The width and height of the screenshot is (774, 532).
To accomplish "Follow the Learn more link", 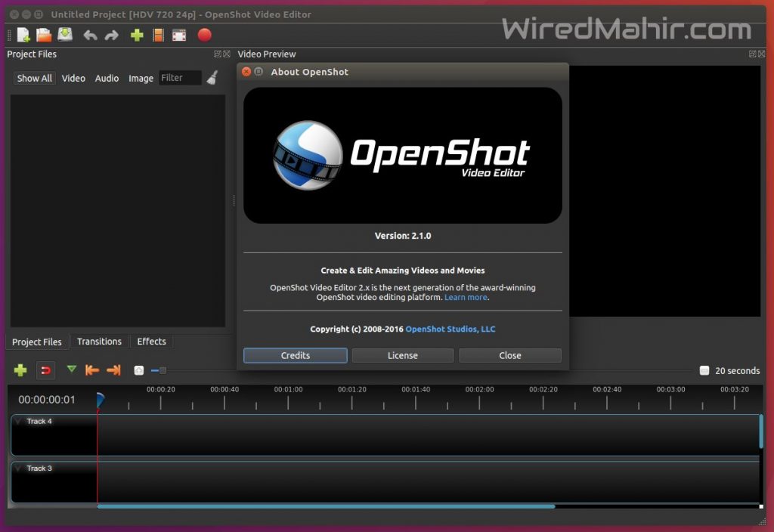I will tap(466, 297).
